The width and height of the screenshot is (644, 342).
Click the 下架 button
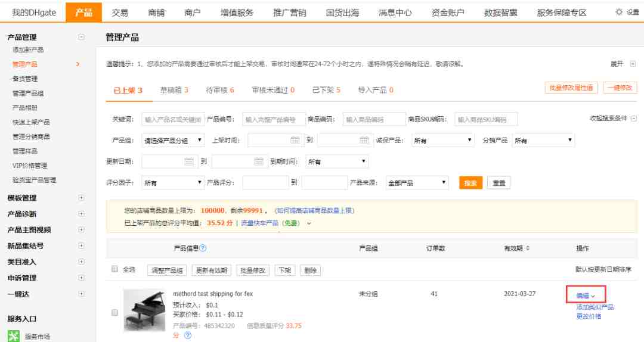click(x=284, y=270)
